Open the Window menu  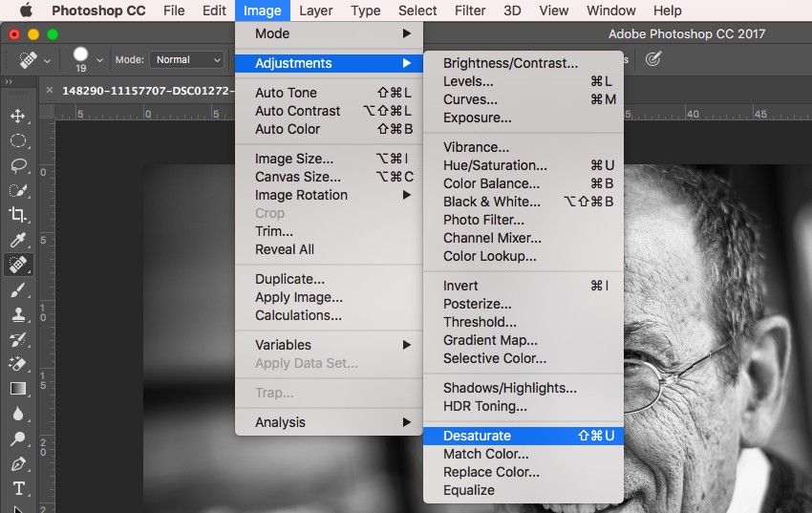(x=611, y=11)
